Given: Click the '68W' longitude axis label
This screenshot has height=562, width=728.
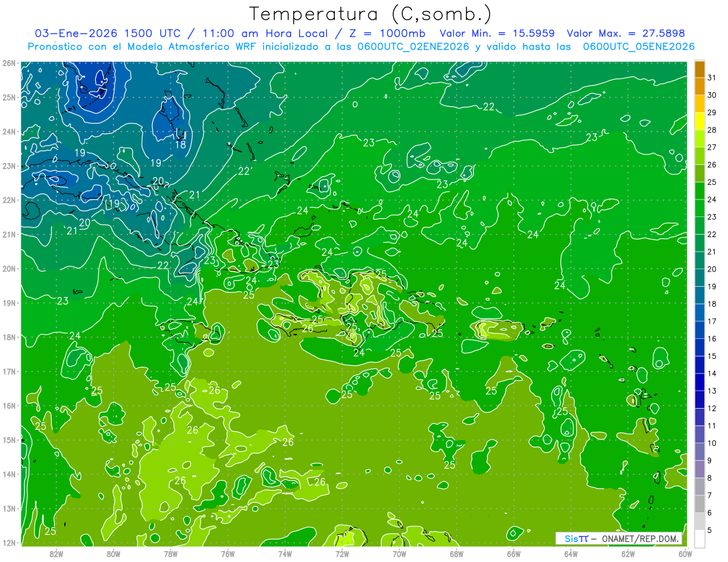Looking at the screenshot, I should pyautogui.click(x=457, y=554).
